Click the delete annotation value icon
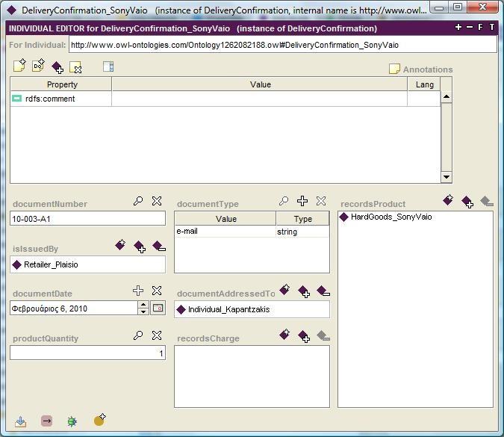Screen dimensions: 504x437 pyautogui.click(x=76, y=67)
